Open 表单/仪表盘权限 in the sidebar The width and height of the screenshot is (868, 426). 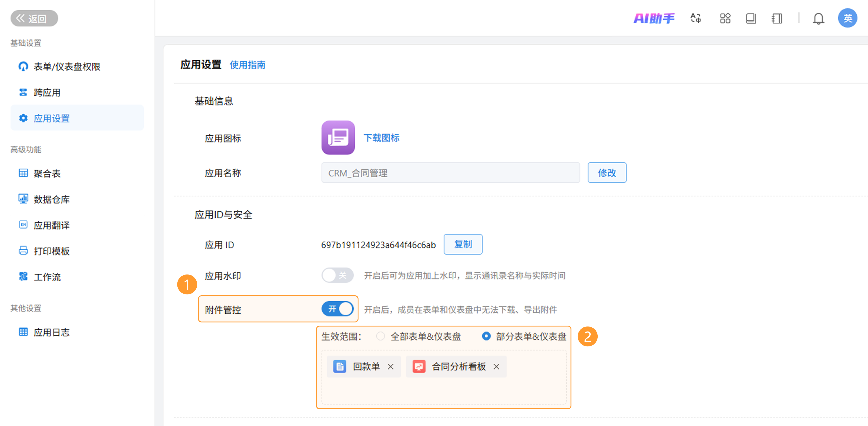point(67,66)
